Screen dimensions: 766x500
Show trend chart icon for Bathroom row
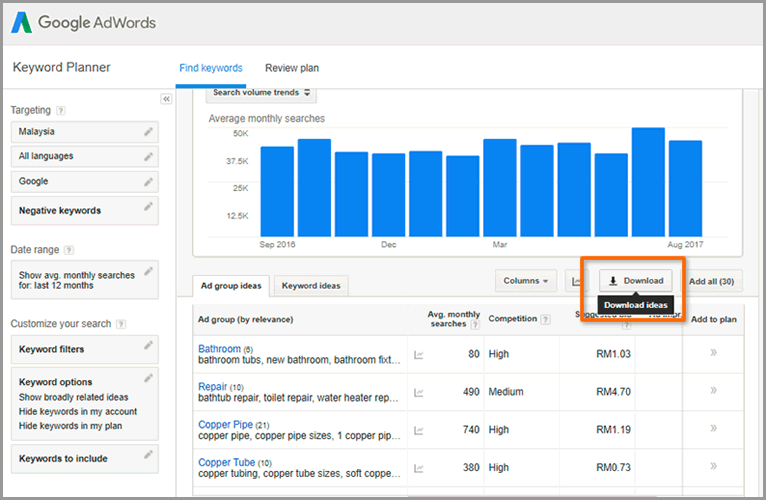[x=419, y=355]
